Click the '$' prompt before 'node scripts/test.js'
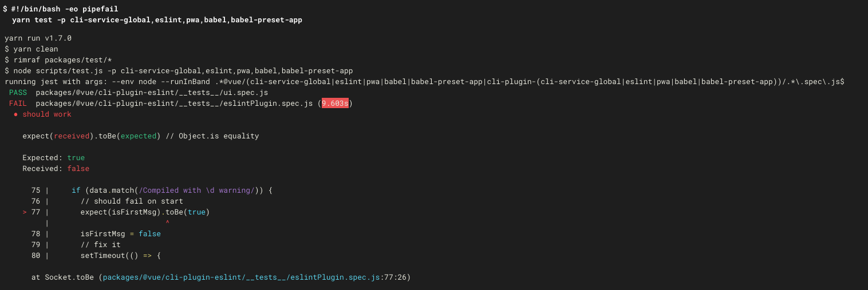Image resolution: width=868 pixels, height=290 pixels. point(7,71)
